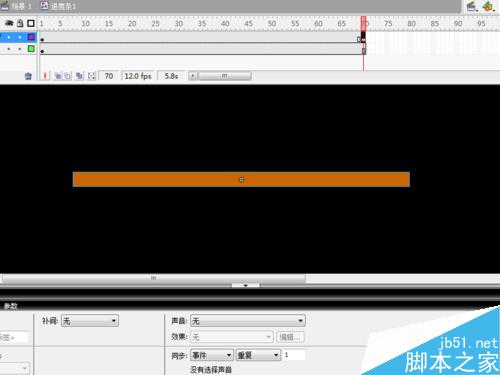
Task: Click the 12.0 fps frame rate value
Action: [138, 76]
